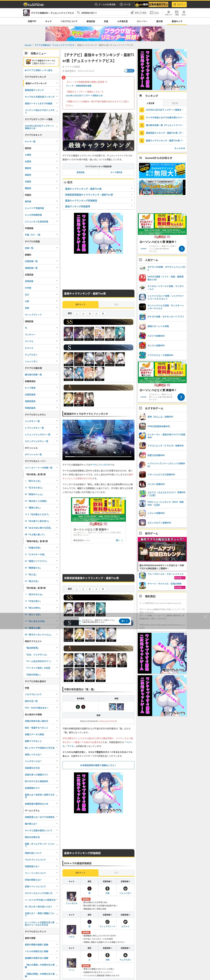Switch to the 掲示板 tab in the ランキング box
The height and width of the screenshot is (980, 210).
coord(175,103)
